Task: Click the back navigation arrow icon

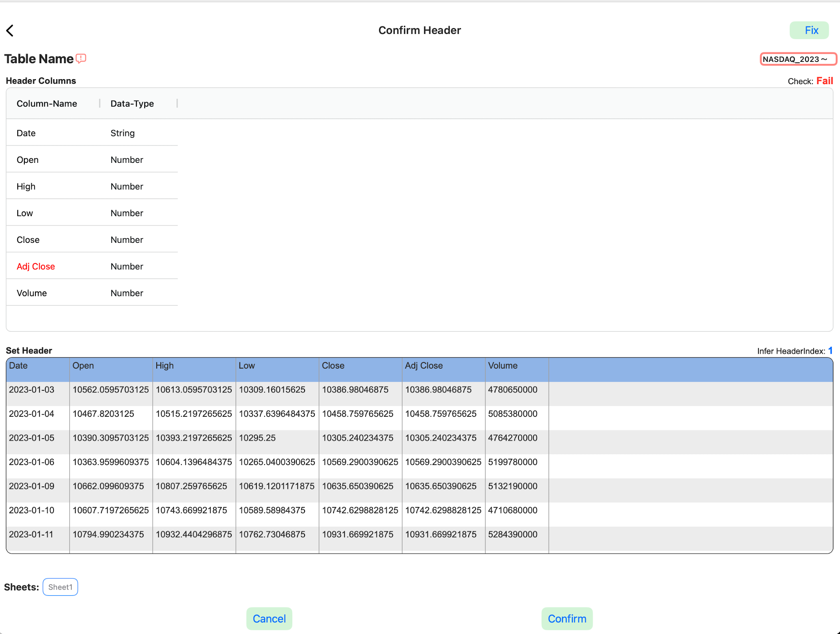Action: (x=11, y=30)
